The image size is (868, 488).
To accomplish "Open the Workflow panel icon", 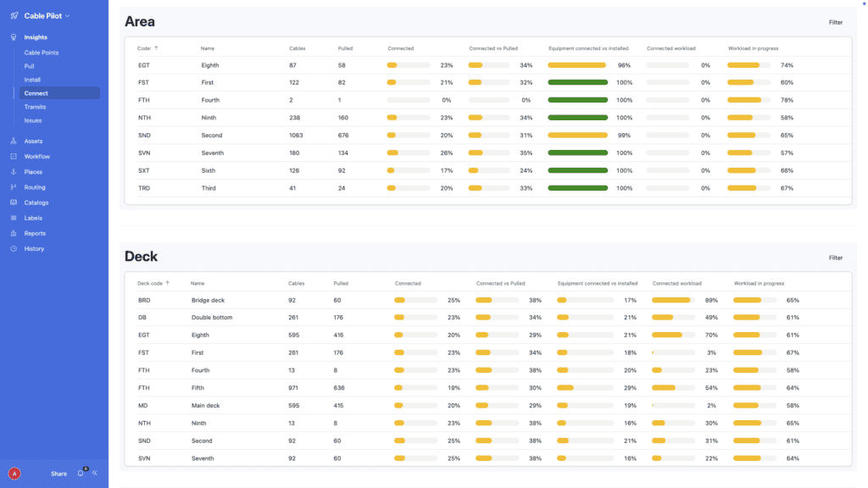I will point(12,156).
